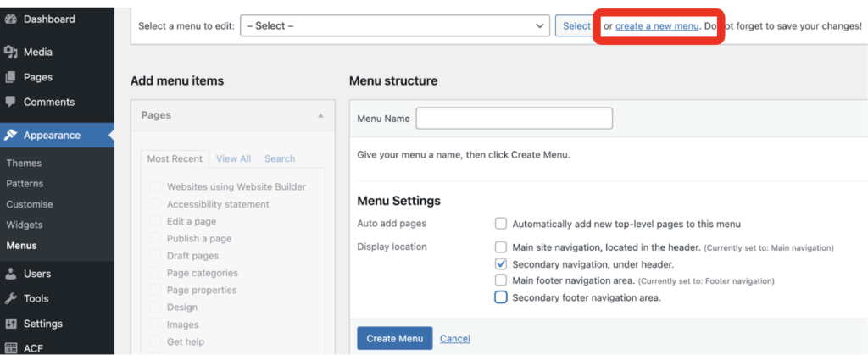Check Main footer navigation area option

pos(501,280)
